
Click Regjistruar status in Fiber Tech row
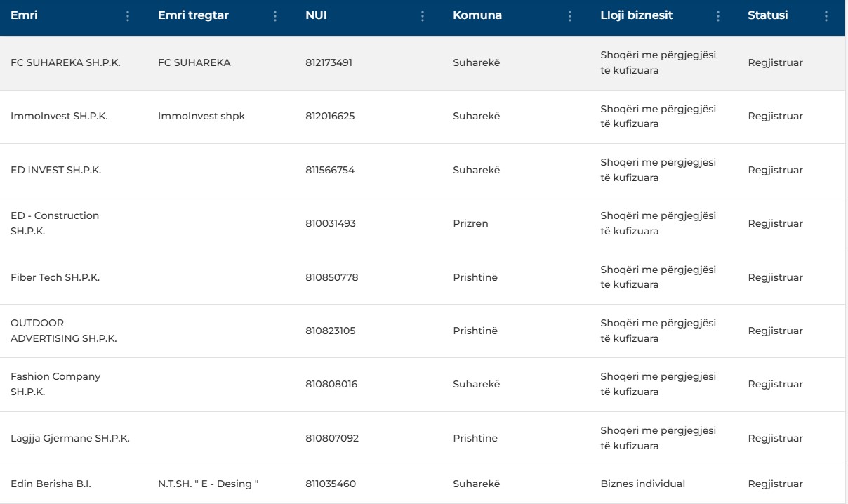775,277
